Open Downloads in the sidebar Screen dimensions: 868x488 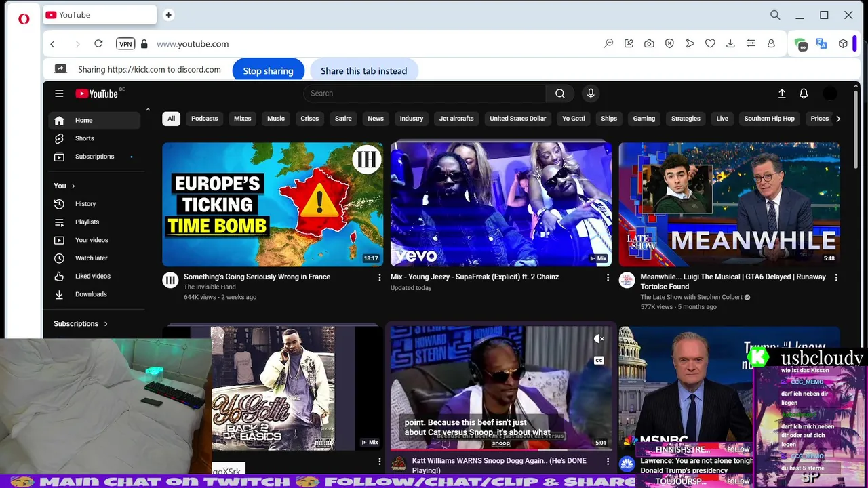click(x=94, y=294)
